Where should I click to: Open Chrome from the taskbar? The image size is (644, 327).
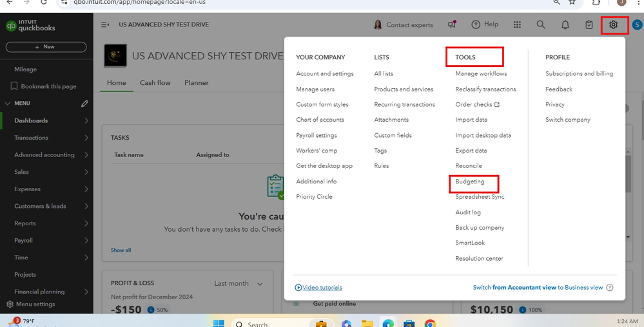tap(430, 323)
